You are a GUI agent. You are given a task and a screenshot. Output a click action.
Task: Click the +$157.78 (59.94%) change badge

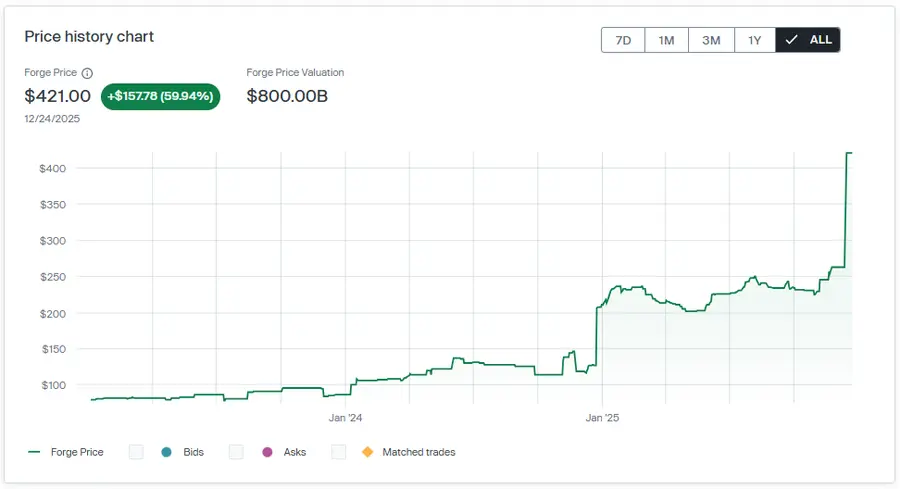[160, 96]
